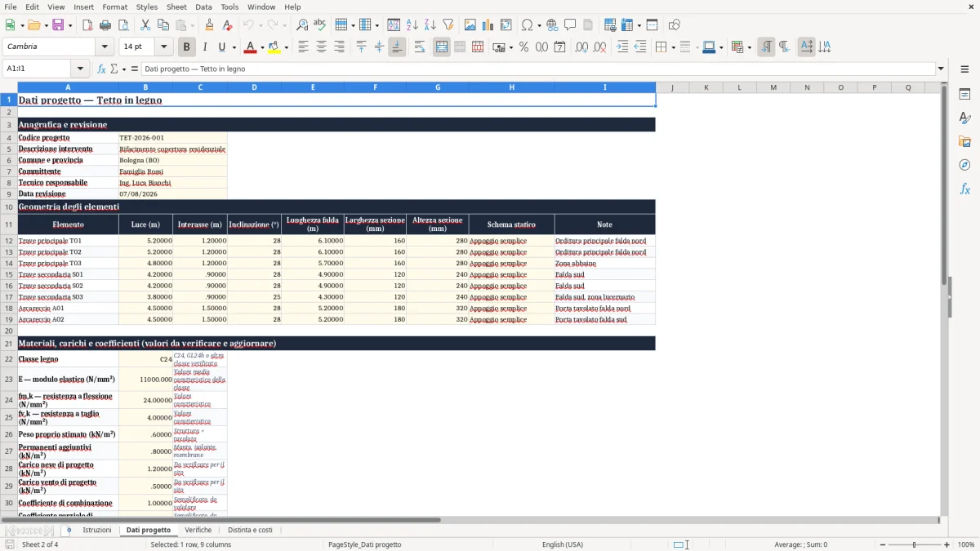
Task: Click Format as Percent icon
Action: click(523, 47)
